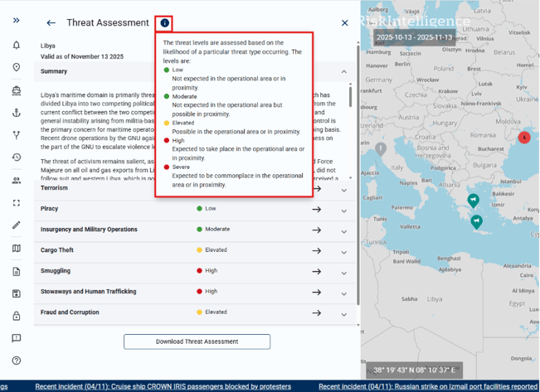Click the info icon beside Threat Assessment
The image size is (540, 392).
point(164,23)
